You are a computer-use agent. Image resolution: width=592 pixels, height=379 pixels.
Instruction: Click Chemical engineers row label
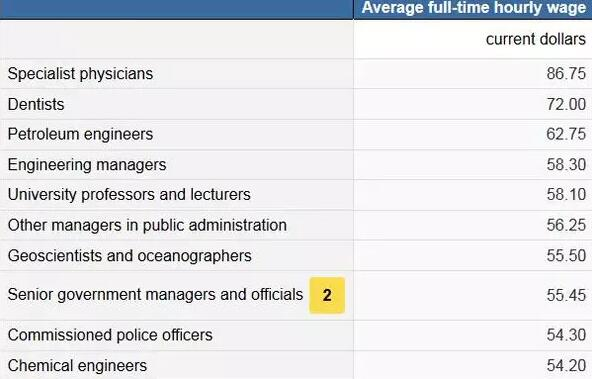[x=77, y=365]
